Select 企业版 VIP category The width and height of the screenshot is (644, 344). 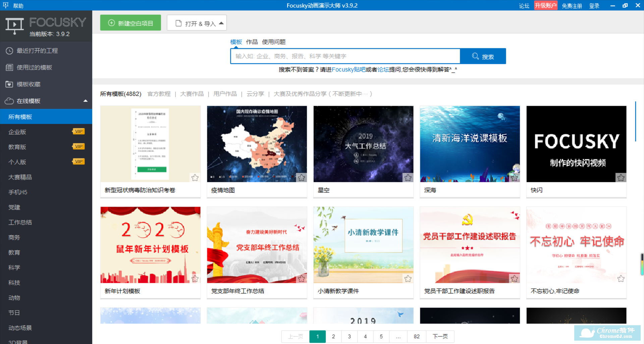tap(46, 132)
